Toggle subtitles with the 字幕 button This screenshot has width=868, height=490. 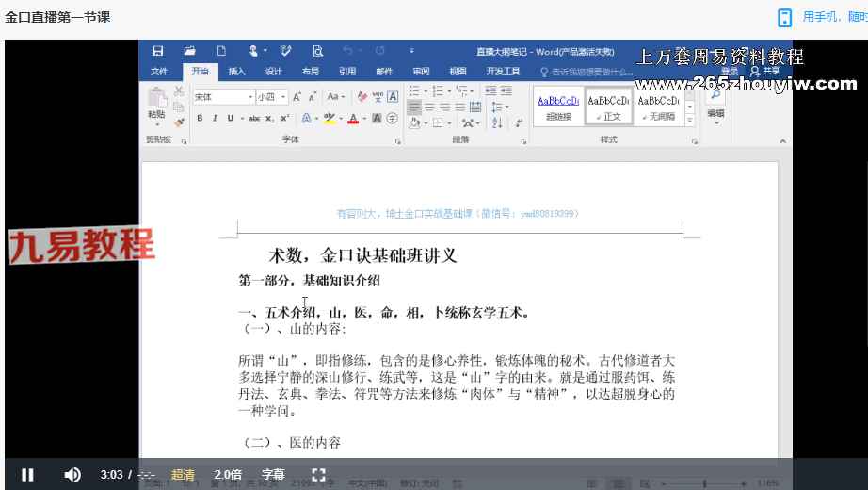pos(273,475)
